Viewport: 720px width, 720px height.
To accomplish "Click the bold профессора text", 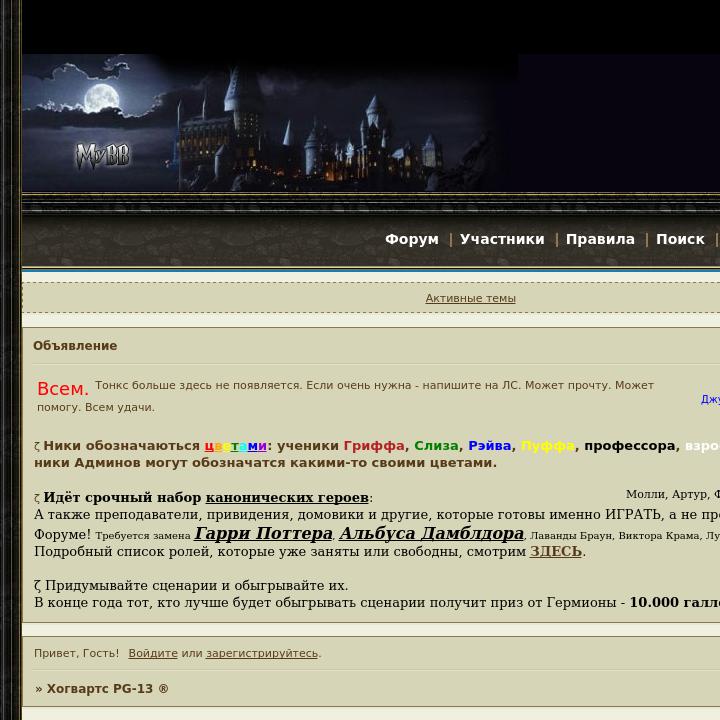I will pyautogui.click(x=630, y=446).
